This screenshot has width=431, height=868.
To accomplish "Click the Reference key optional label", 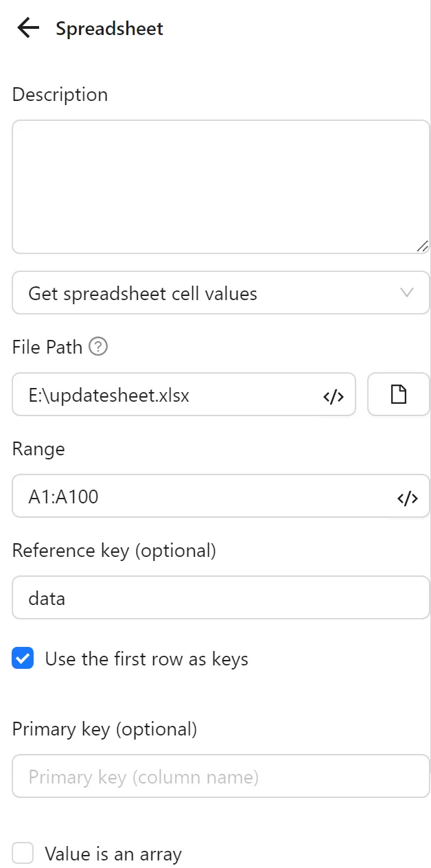I will click(x=114, y=550).
